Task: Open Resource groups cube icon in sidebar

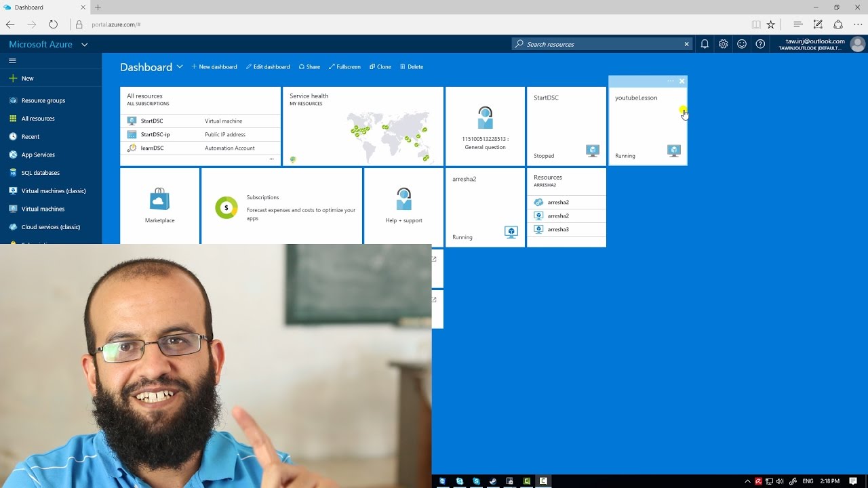Action: tap(13, 100)
